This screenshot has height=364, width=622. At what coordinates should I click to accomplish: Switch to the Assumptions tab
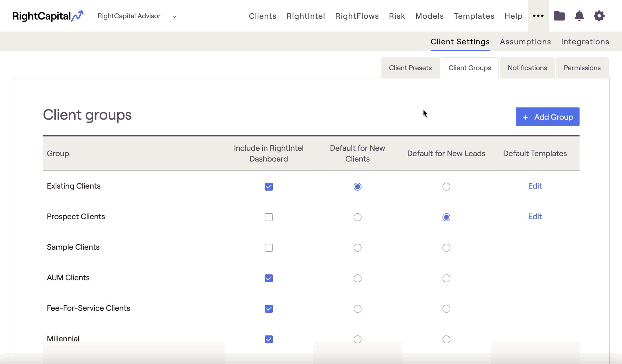coord(525,42)
